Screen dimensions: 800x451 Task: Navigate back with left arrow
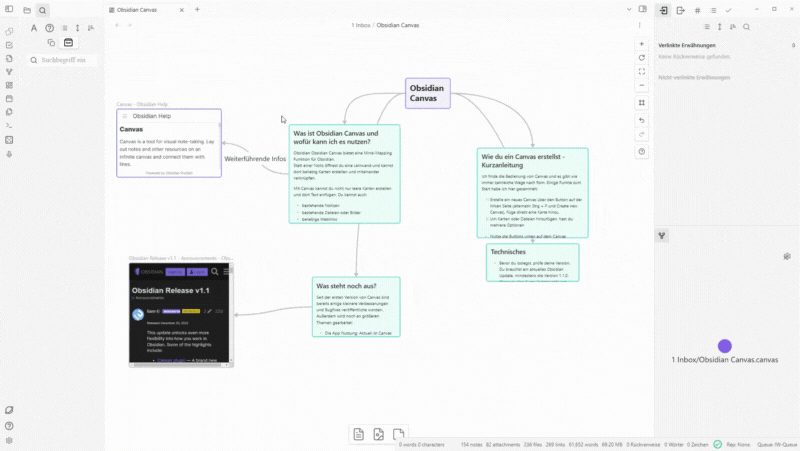coord(118,25)
